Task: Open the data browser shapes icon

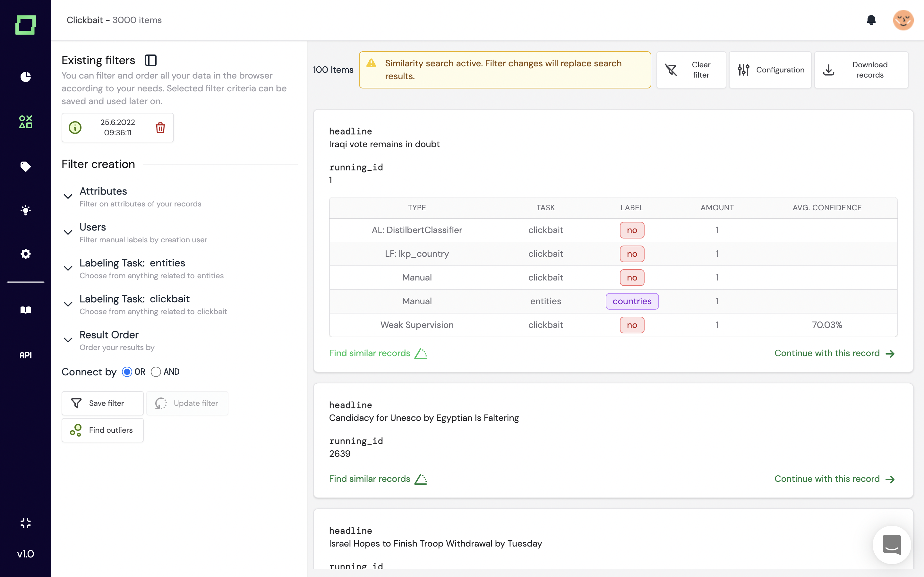Action: 26,122
